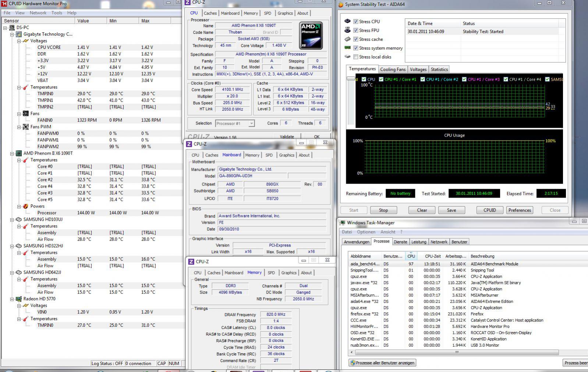Viewport: 588px width, 372px height.
Task: Open the Optionen menu in Task-Manager
Action: [366, 232]
